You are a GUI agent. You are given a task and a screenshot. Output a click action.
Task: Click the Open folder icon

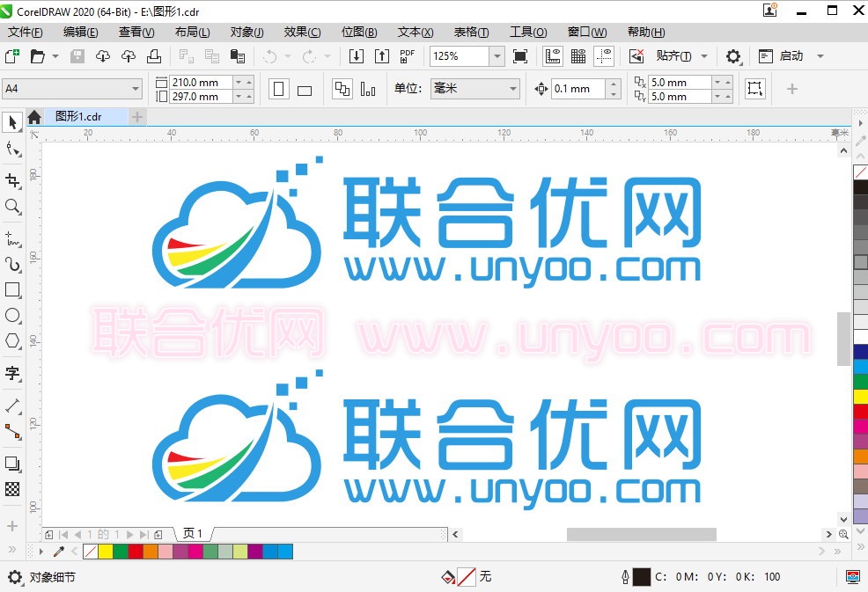click(37, 56)
